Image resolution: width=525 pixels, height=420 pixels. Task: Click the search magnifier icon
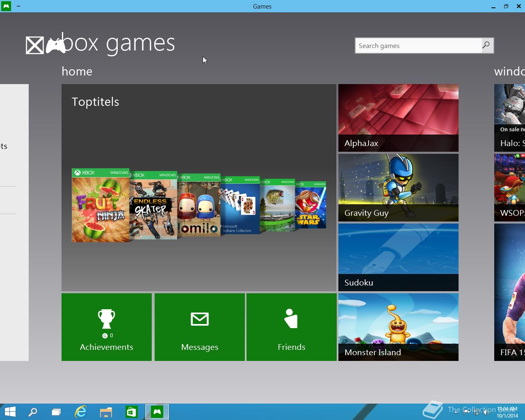487,46
